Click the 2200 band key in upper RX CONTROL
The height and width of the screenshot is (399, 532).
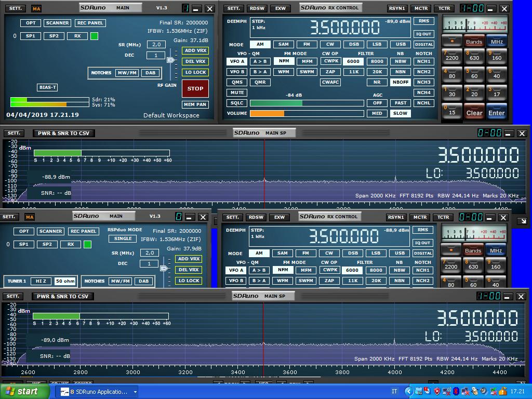[452, 57]
